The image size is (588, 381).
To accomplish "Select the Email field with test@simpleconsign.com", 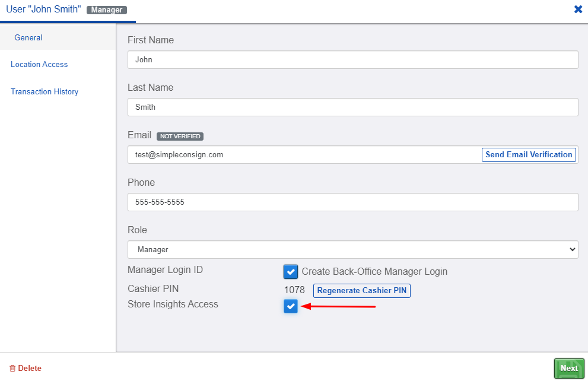I will click(304, 154).
